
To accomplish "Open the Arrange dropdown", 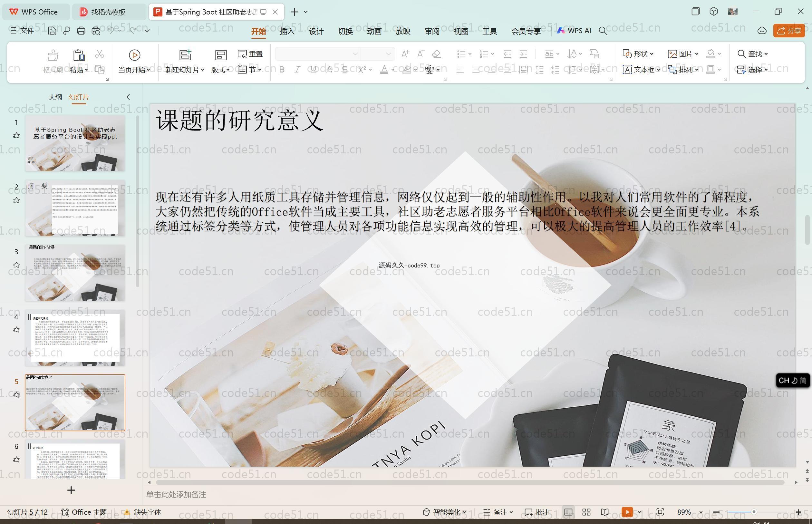I will (683, 69).
